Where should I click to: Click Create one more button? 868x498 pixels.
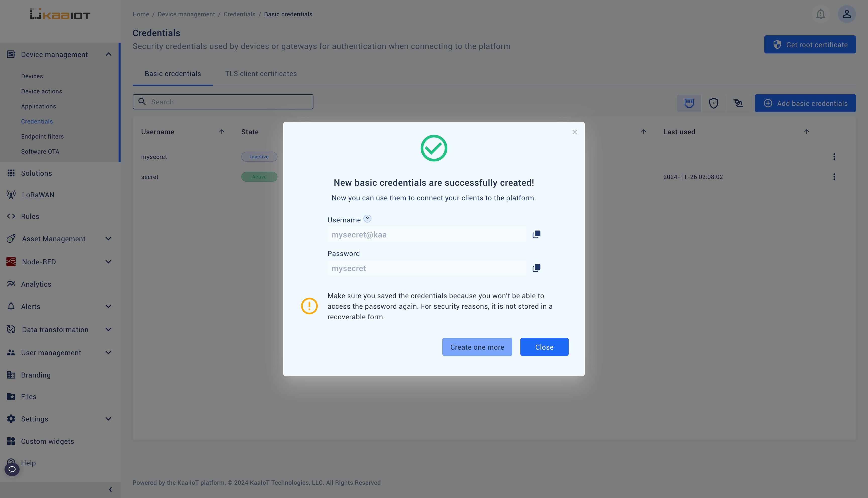pos(477,347)
